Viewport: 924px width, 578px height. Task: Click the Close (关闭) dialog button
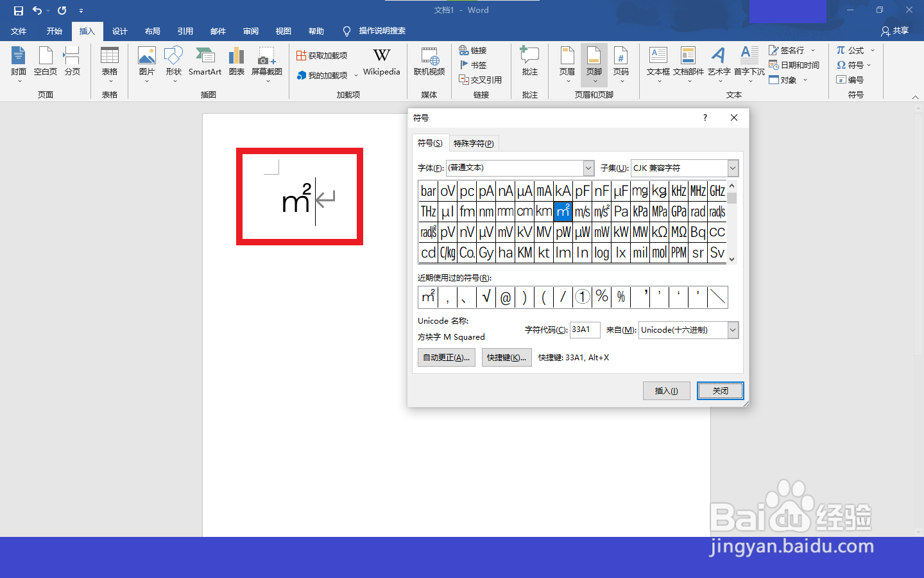(x=721, y=390)
